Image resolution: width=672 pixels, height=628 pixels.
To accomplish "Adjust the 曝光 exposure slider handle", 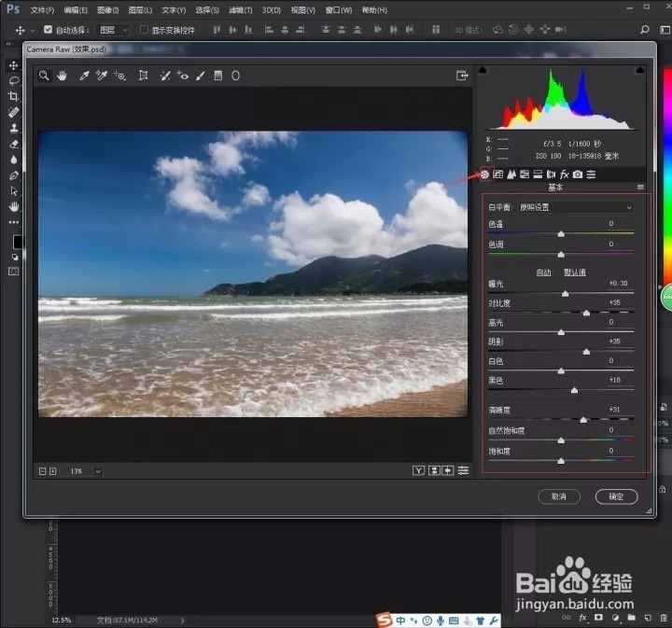I will [566, 293].
